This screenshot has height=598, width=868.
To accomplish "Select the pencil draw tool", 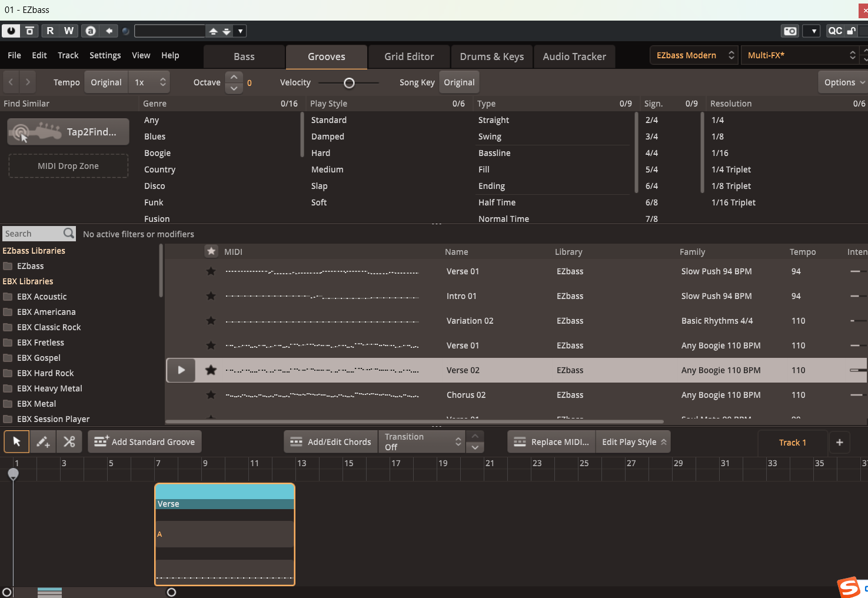I will [x=42, y=441].
